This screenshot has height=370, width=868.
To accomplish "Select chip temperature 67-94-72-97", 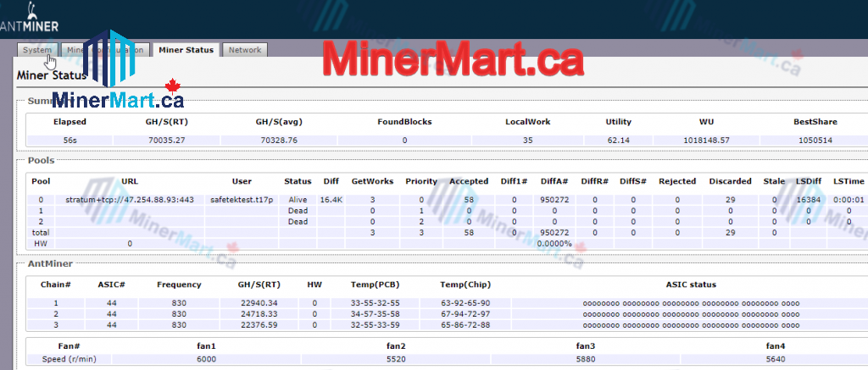I will [465, 314].
